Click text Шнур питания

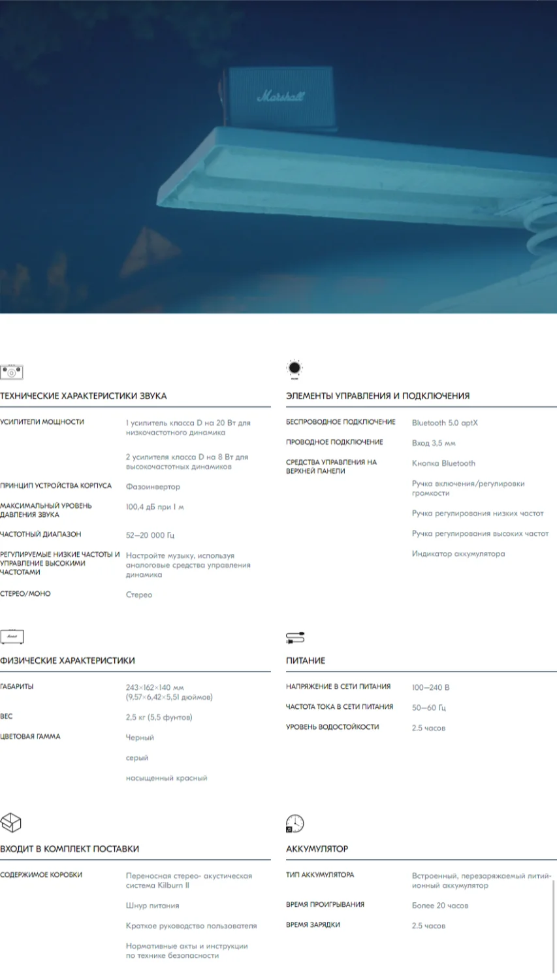coord(153,906)
